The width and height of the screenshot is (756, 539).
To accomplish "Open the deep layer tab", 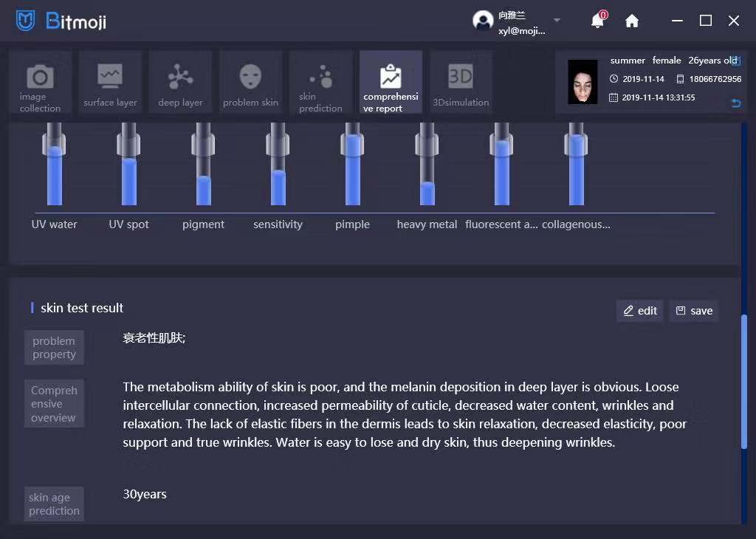I will tap(180, 82).
